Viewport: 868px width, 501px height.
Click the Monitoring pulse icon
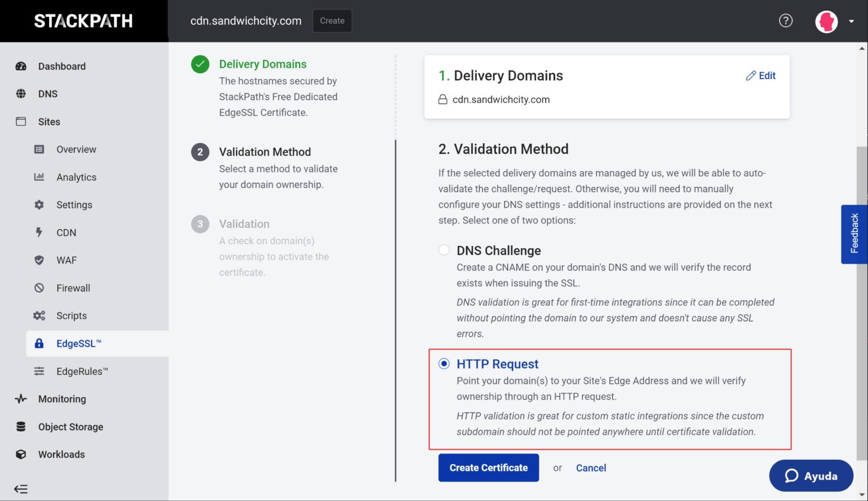pos(21,399)
